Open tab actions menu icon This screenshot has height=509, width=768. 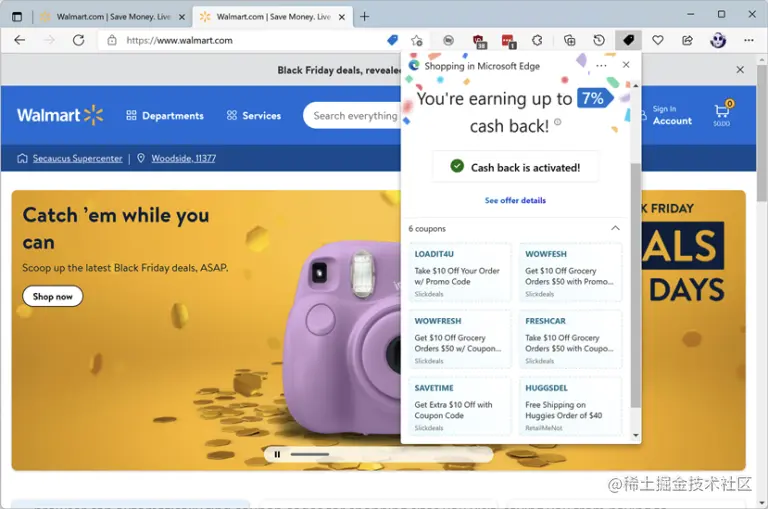[17, 17]
